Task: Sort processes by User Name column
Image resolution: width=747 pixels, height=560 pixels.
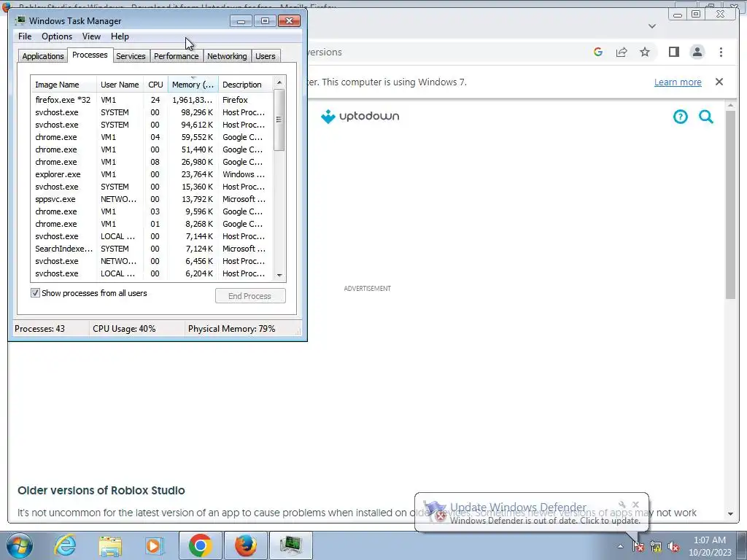Action: click(x=120, y=85)
